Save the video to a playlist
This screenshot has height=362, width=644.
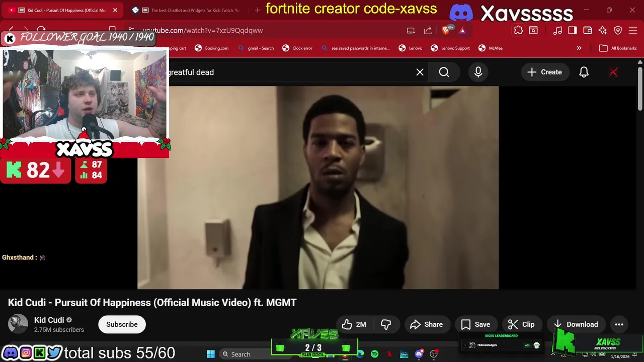475,324
